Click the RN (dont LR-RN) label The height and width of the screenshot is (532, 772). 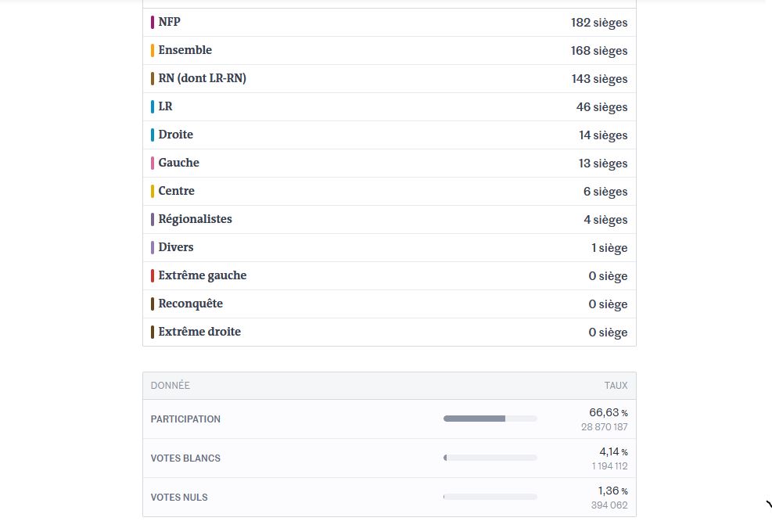(x=202, y=78)
